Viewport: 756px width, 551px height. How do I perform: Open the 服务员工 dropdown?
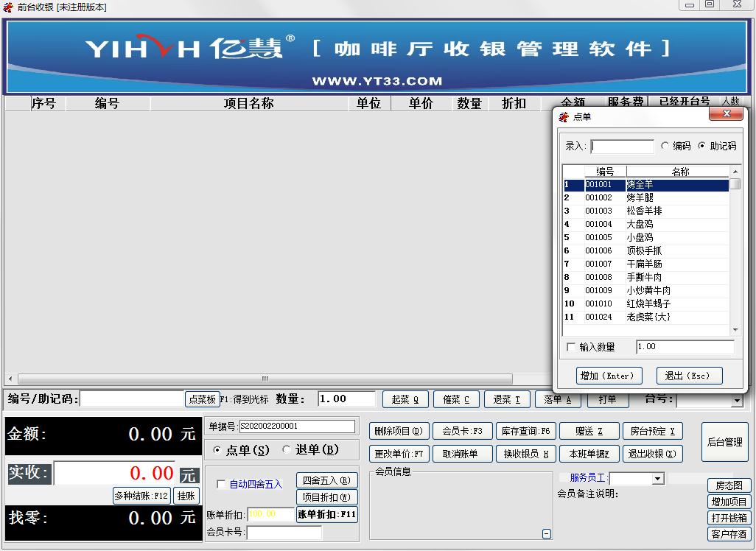point(658,479)
